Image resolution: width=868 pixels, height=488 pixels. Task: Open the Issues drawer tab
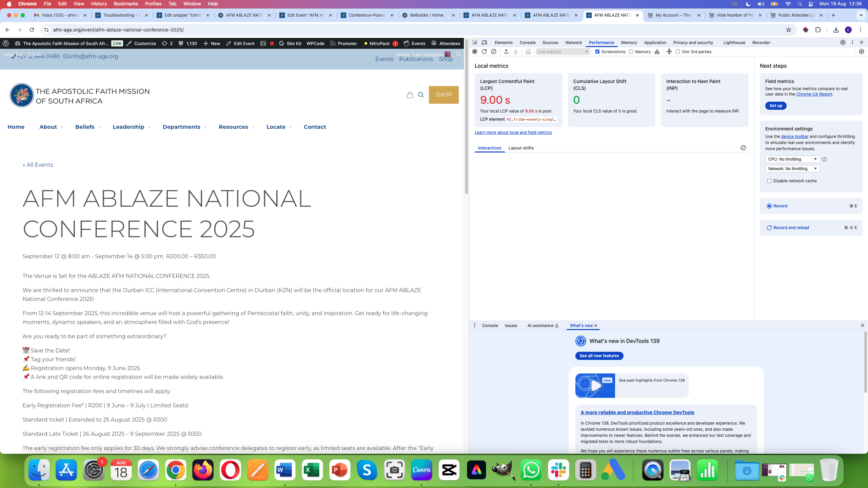511,325
